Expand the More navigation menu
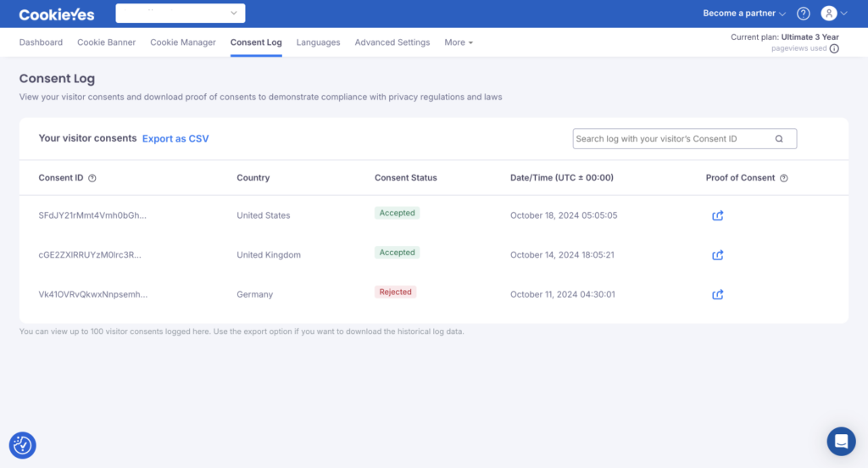868x468 pixels. 459,42
